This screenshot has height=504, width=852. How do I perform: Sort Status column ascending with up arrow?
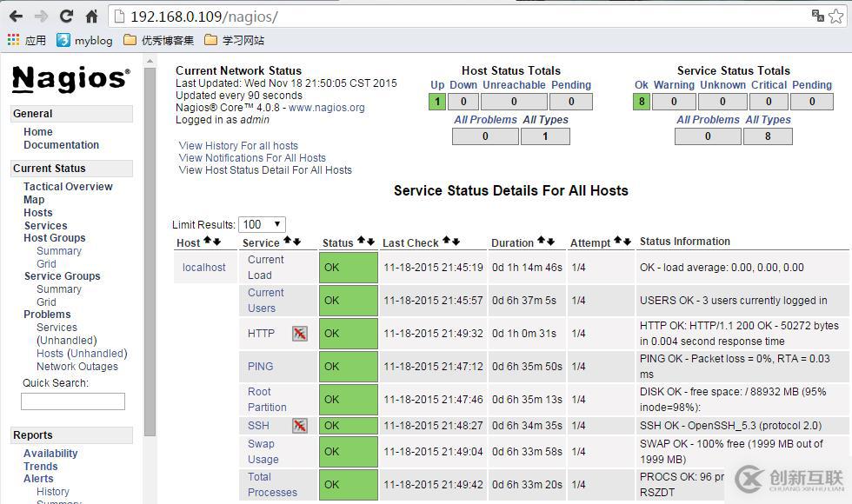point(362,242)
